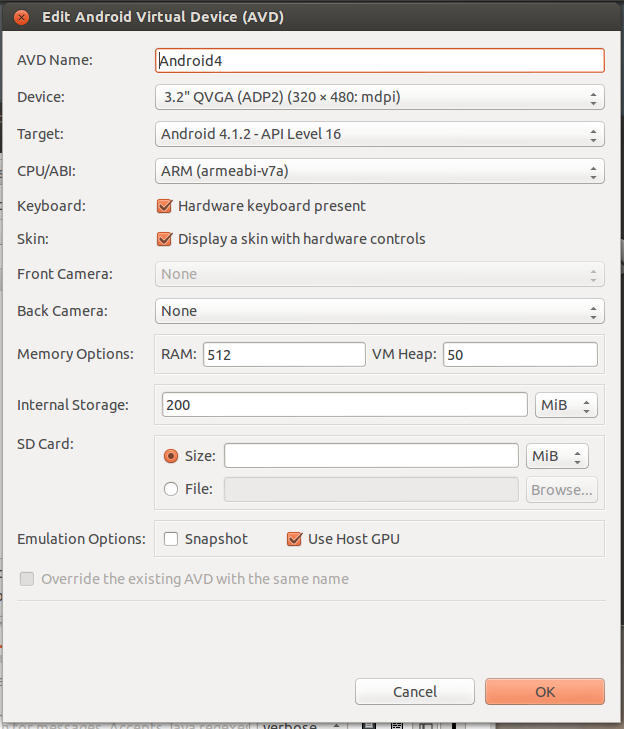The height and width of the screenshot is (729, 624).
Task: Click the Internal Storage label
Action: (x=73, y=405)
